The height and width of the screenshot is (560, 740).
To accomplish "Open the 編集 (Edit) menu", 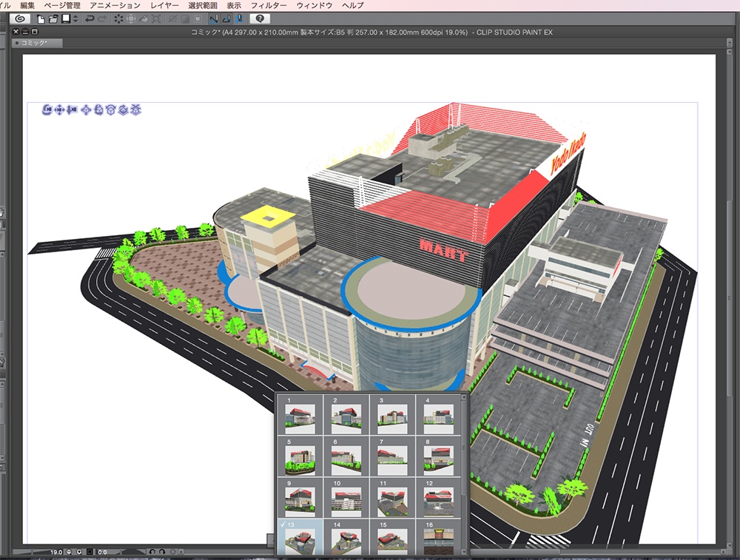I will point(27,5).
